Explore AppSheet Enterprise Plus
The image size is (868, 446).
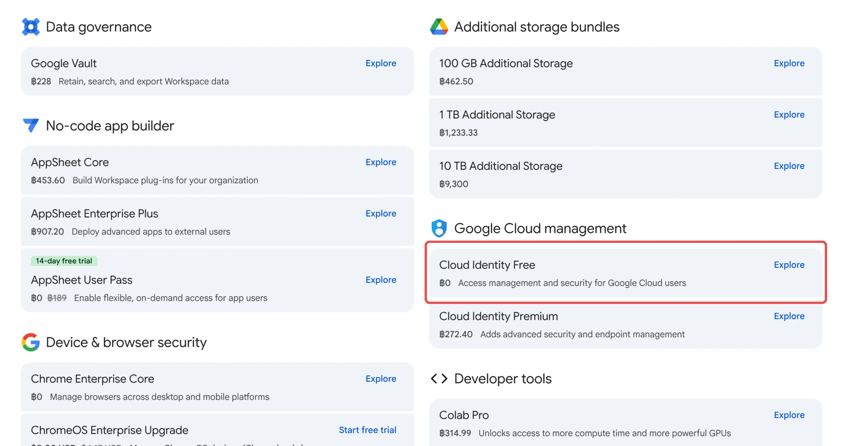(381, 213)
